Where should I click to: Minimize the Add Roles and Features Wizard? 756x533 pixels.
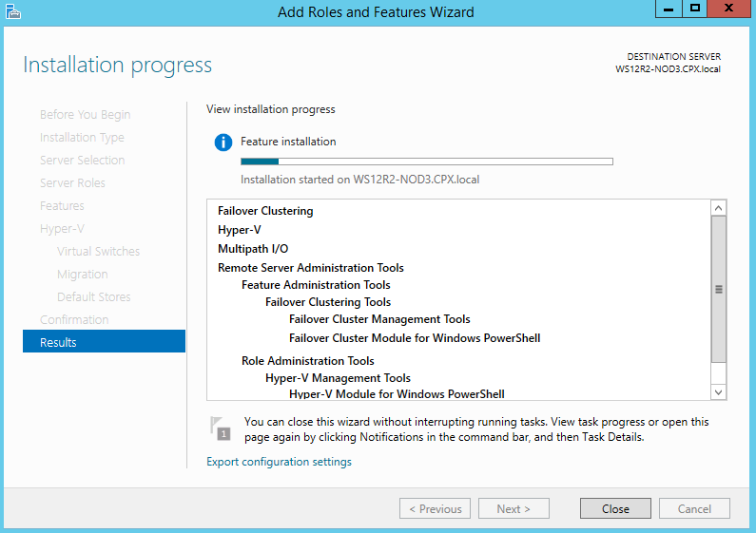click(669, 9)
